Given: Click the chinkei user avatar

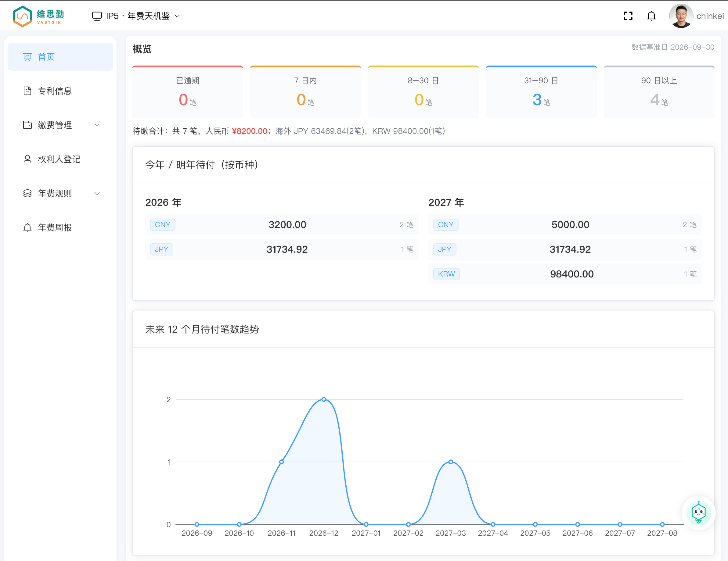Looking at the screenshot, I should [681, 16].
